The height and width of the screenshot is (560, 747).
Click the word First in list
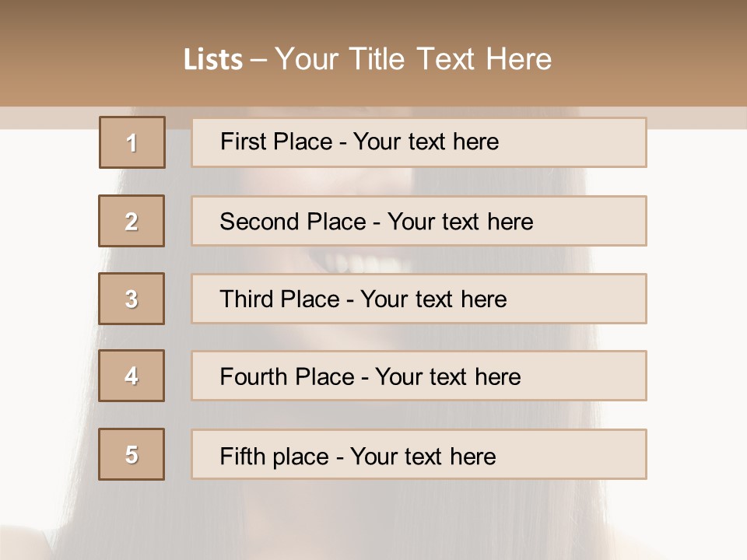244,142
